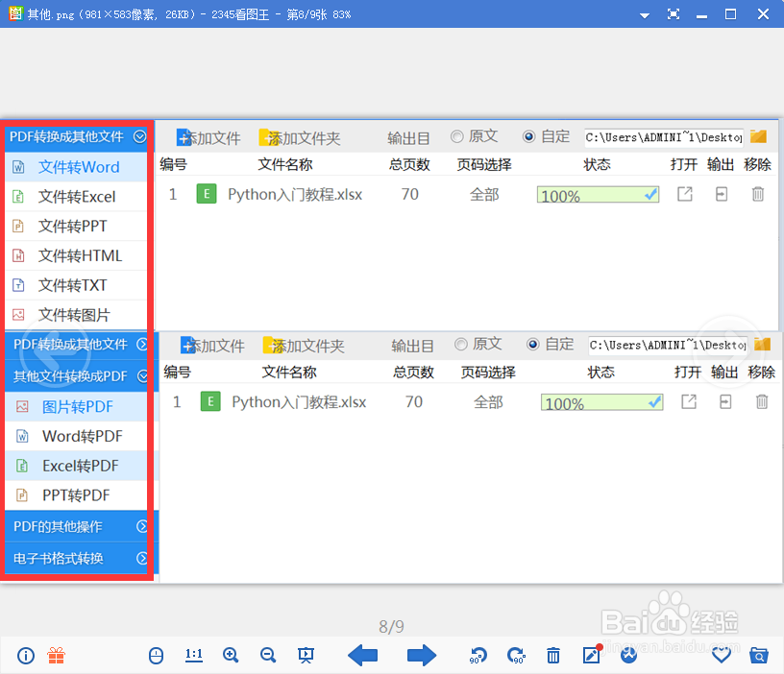This screenshot has width=784, height=674.
Task: Select the 文件转Excel sidebar item
Action: click(x=76, y=196)
